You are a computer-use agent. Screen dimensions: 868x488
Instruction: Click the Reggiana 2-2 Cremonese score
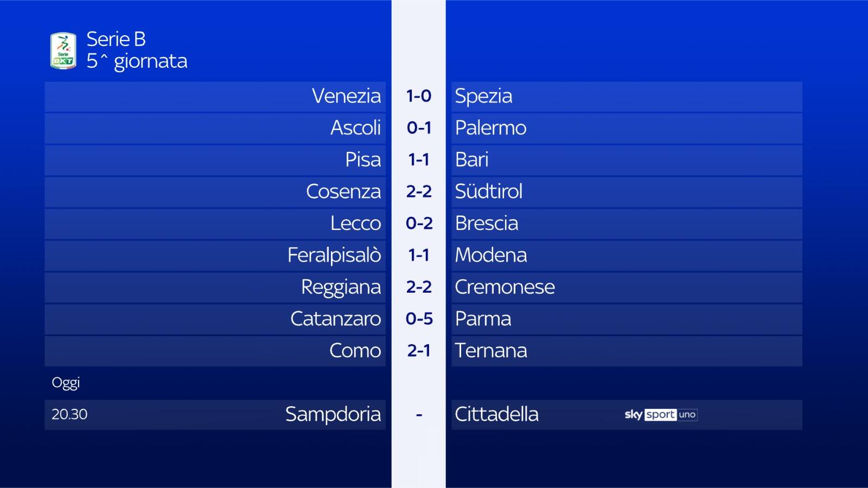coord(419,287)
